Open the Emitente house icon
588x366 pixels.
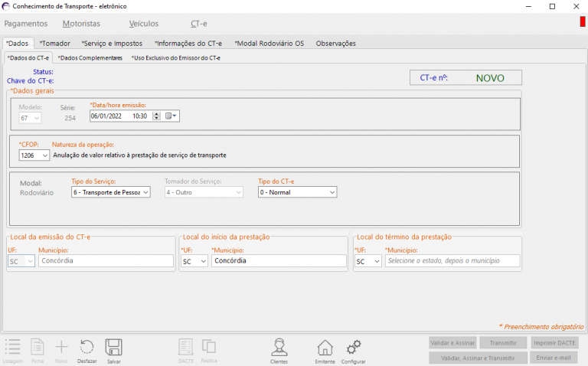pos(325,347)
